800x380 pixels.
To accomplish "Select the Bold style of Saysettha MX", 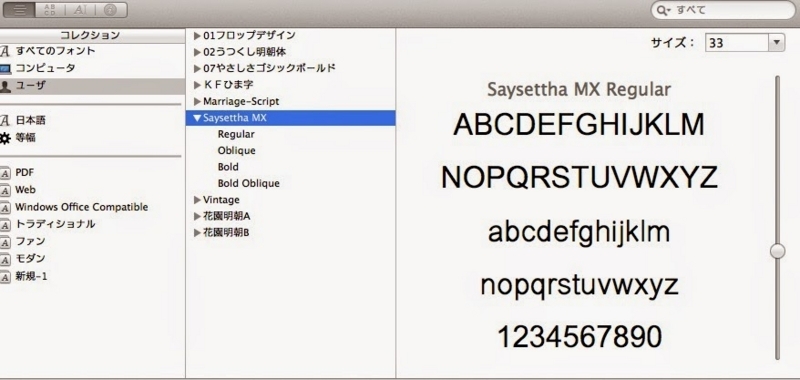I will [228, 167].
